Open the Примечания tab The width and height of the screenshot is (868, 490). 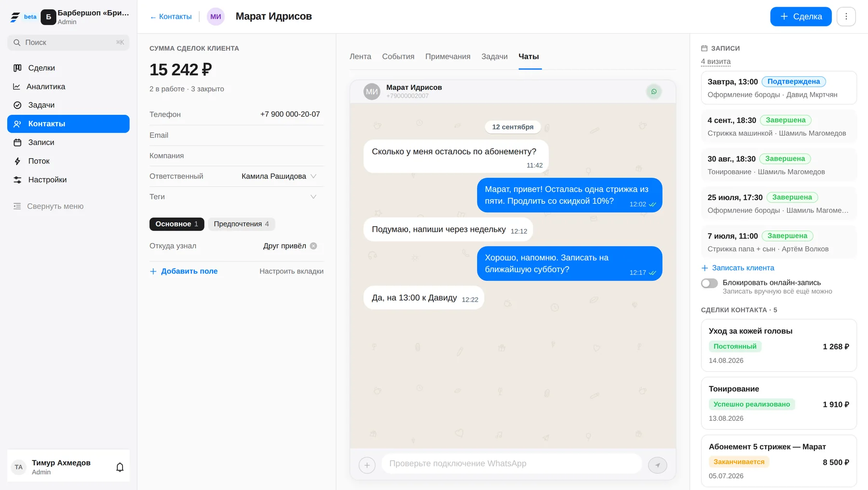pos(448,56)
